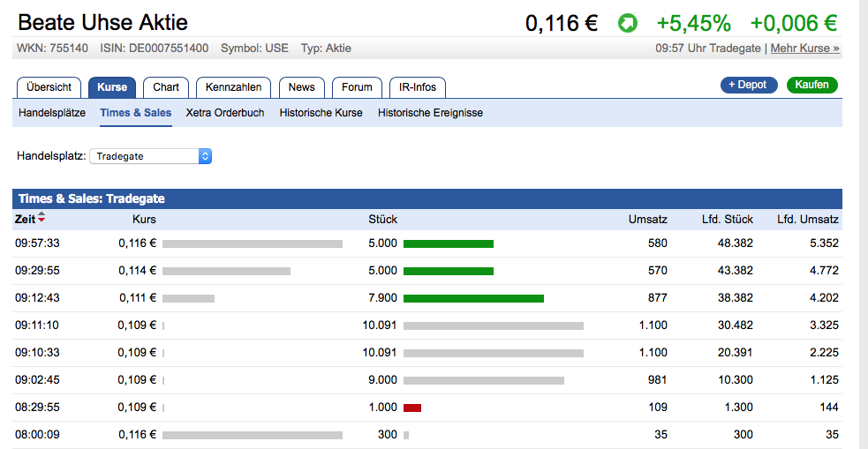
Task: Click the time 09:11:10
Action: [37, 326]
